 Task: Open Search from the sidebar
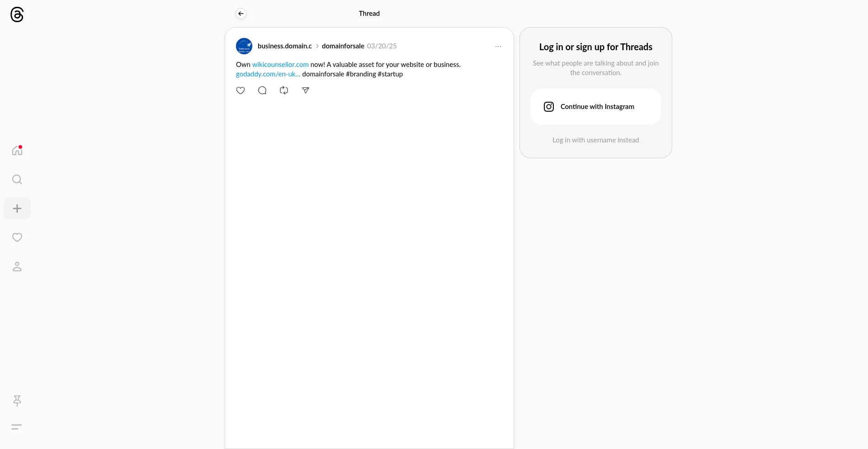tap(17, 180)
